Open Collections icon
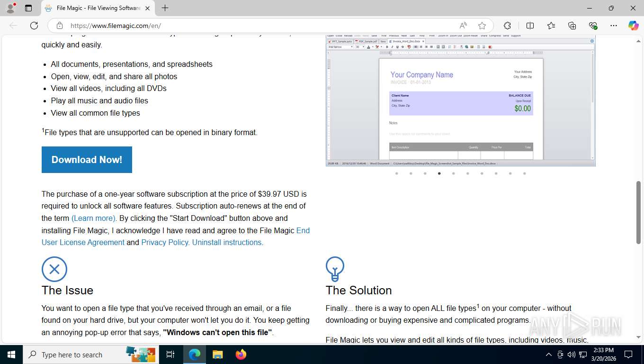644x364 pixels. pos(572,26)
